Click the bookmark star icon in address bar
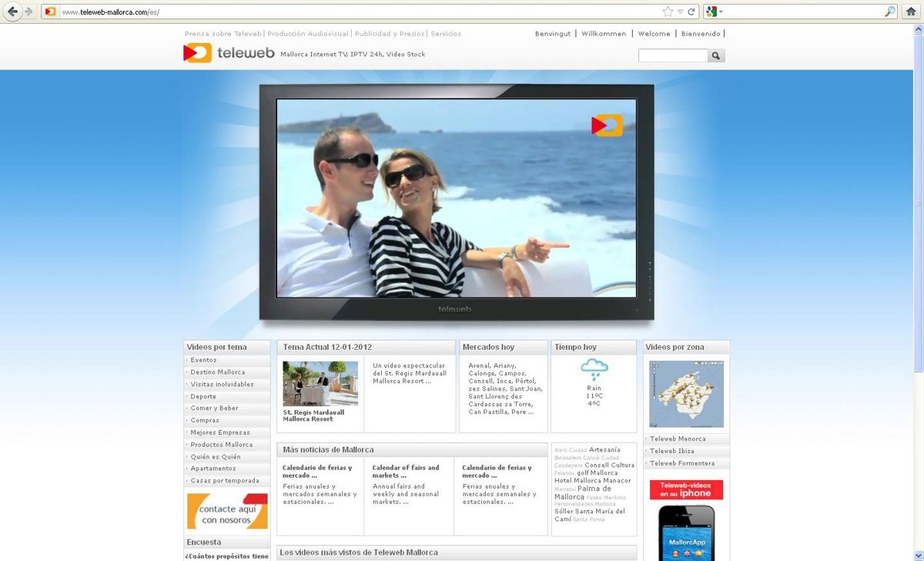The height and width of the screenshot is (561, 924). (x=668, y=12)
